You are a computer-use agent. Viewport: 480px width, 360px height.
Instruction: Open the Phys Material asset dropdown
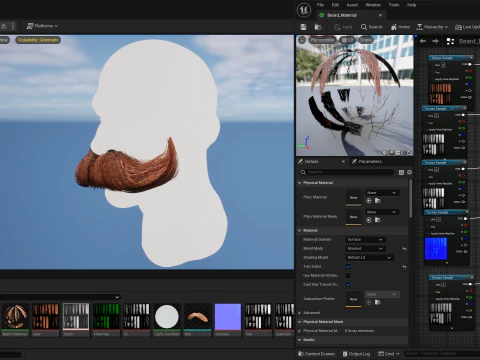coord(382,193)
